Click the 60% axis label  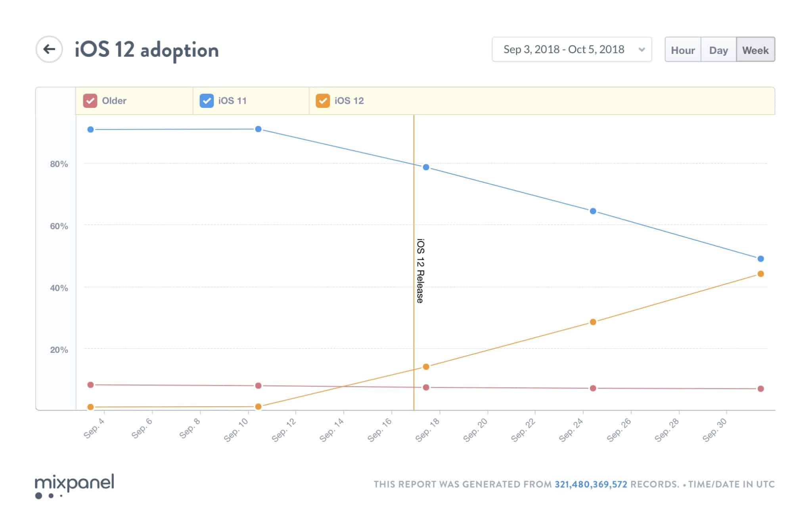(59, 226)
